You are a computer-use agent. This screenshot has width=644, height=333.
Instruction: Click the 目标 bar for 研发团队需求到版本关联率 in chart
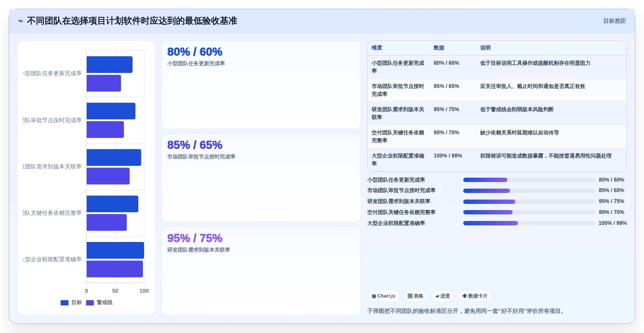pos(114,158)
